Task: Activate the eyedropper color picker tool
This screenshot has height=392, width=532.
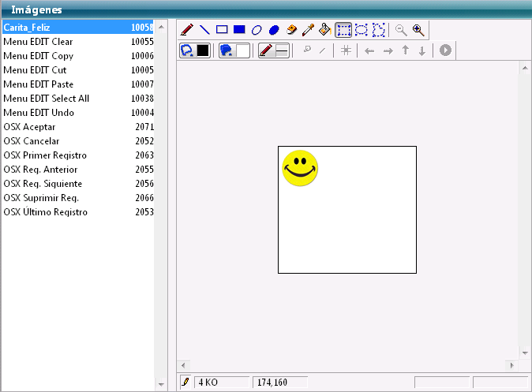Action: 308,30
